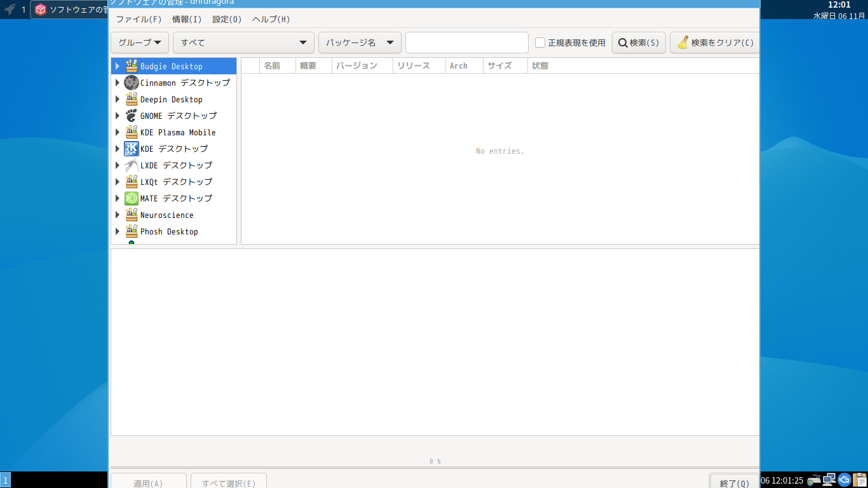Viewport: 868px width, 488px height.
Task: Toggle the 正規表現を使用 checkbox
Action: [x=540, y=43]
